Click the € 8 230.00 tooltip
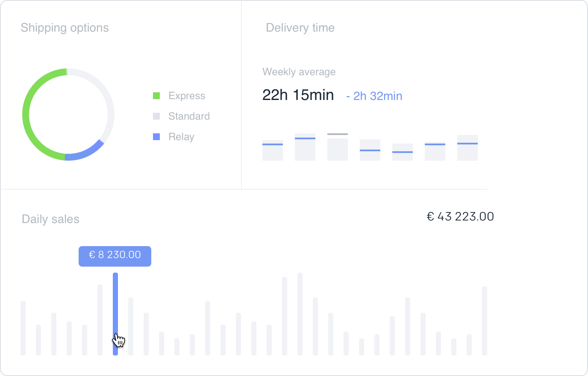 (x=115, y=256)
